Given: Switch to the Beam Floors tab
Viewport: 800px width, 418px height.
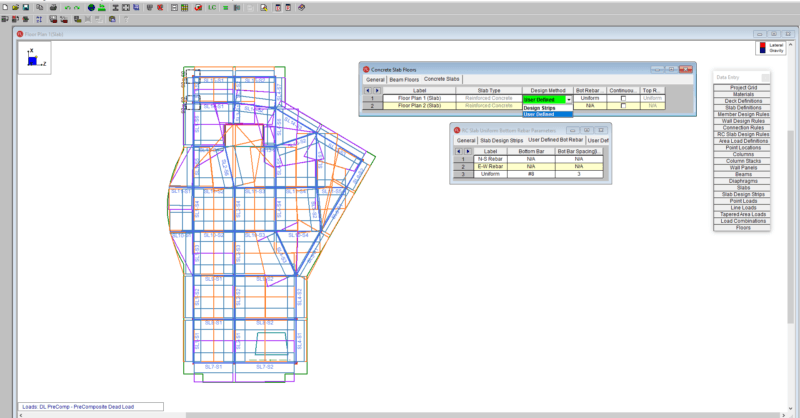Looking at the screenshot, I should (404, 79).
